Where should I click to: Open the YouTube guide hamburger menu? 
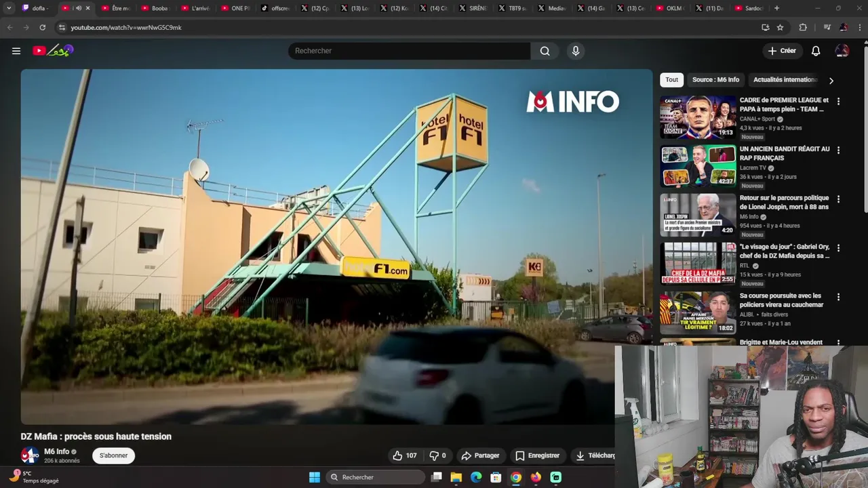tap(16, 51)
